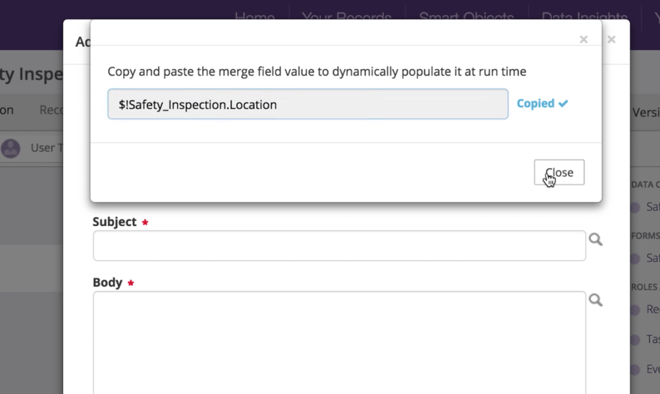Switch to Data Insights tab
Image resolution: width=660 pixels, height=394 pixels.
click(584, 17)
